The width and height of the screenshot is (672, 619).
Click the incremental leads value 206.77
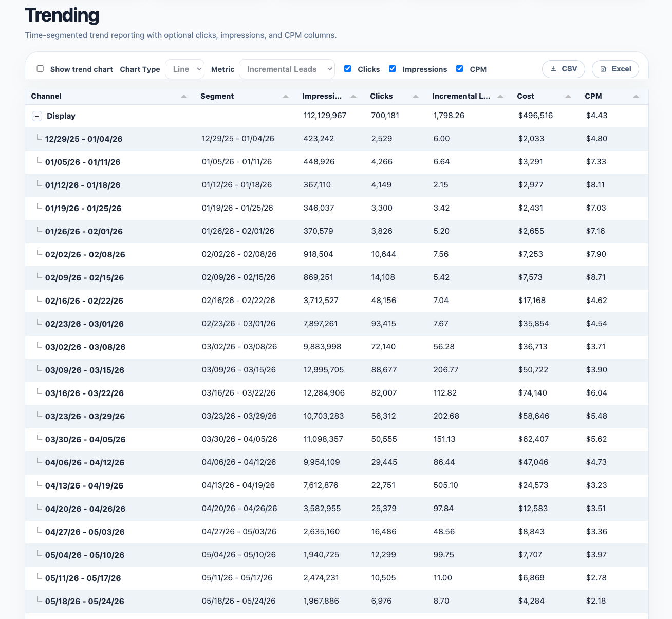coord(445,370)
